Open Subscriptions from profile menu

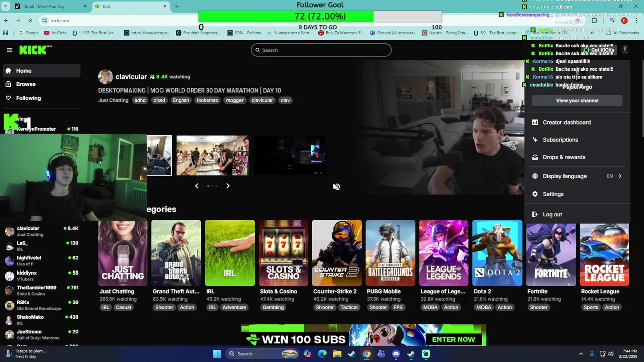pos(577,140)
